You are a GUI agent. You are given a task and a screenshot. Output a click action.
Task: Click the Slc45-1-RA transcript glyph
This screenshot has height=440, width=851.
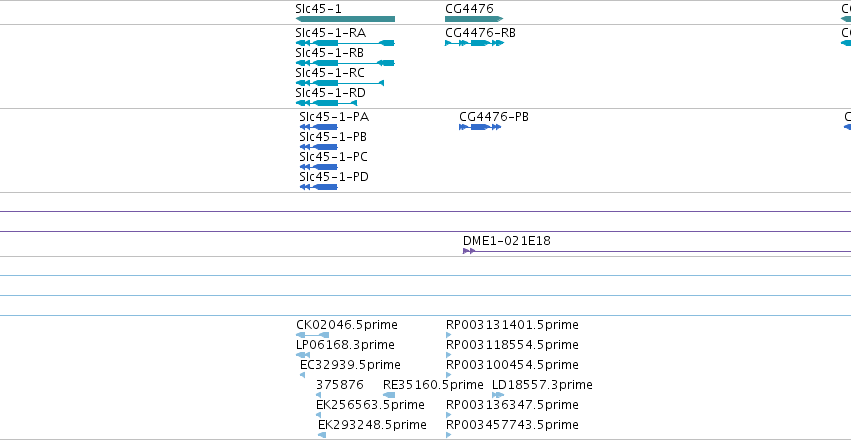345,43
